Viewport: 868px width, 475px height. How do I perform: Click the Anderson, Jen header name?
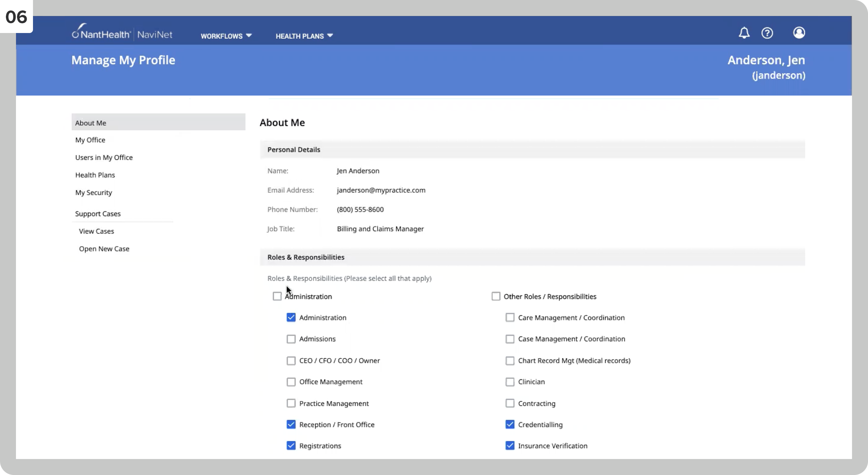tap(766, 60)
